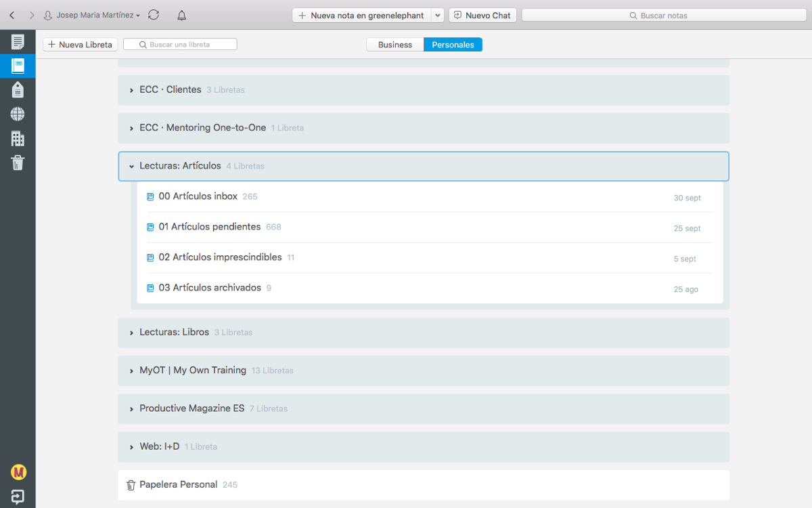This screenshot has width=812, height=508.
Task: Select the Notebooks icon in sidebar
Action: [18, 66]
